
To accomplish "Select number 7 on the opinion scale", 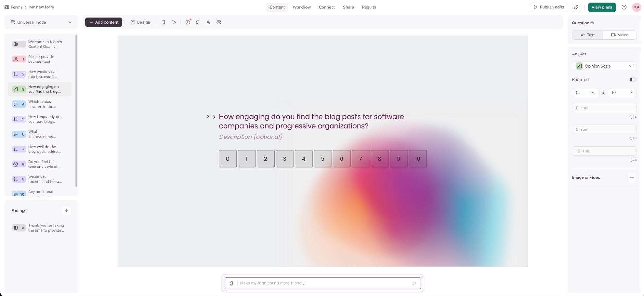I will 360,159.
